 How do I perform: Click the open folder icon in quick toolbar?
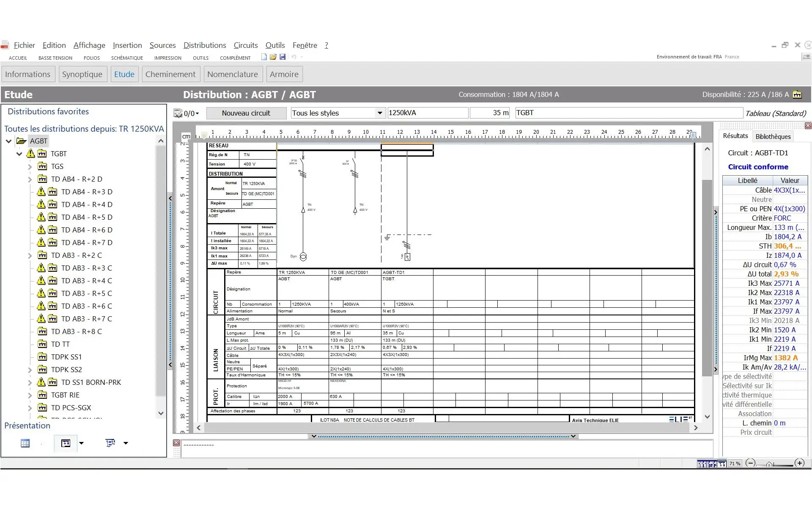[273, 57]
